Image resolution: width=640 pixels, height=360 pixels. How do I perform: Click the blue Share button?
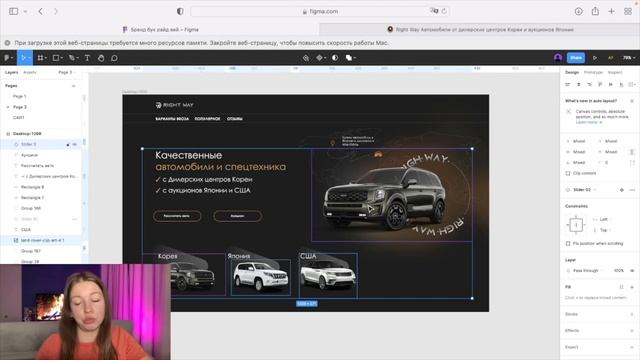pyautogui.click(x=576, y=58)
